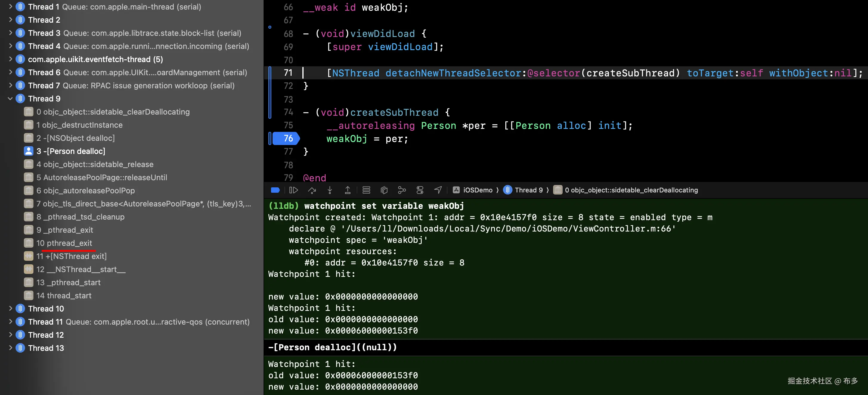Select Thread 9 in the debug jump bar
The height and width of the screenshot is (395, 868).
point(528,190)
